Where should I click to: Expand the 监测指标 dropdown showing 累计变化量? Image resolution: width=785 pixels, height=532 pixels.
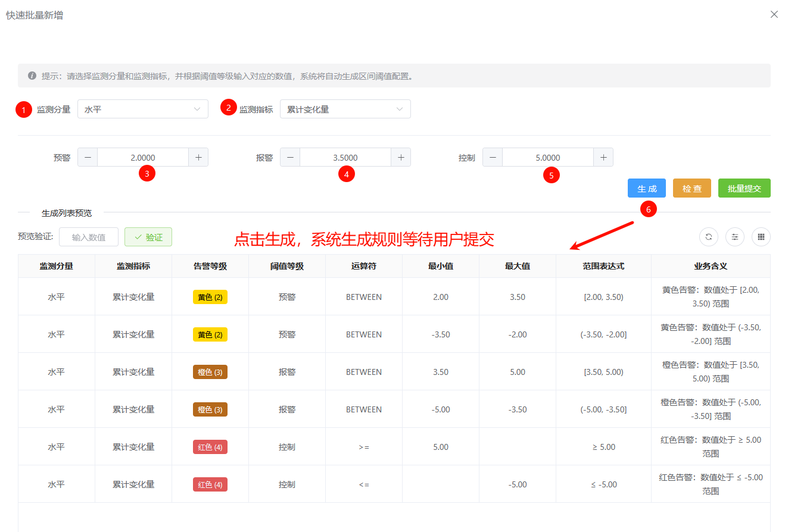(x=345, y=109)
